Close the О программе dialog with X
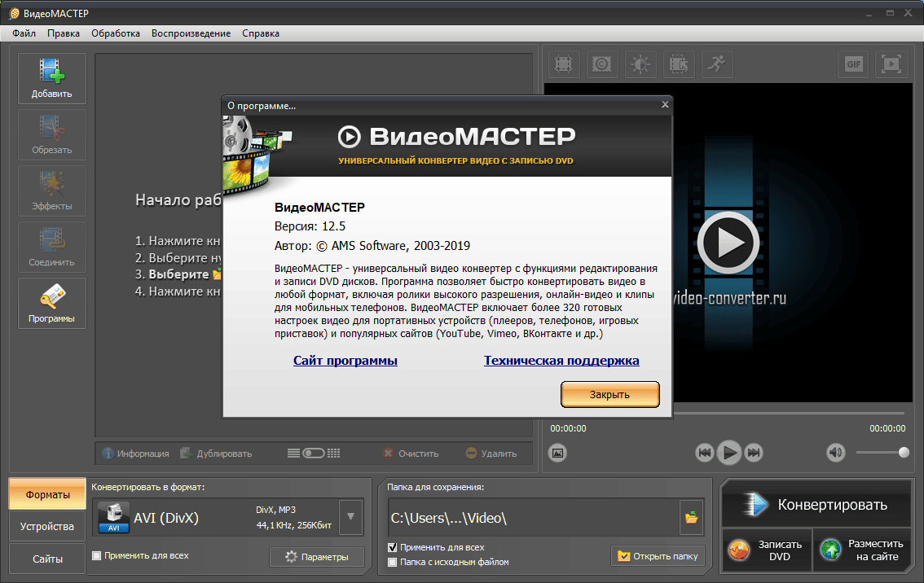Viewport: 924px width, 583px height. 665,104
